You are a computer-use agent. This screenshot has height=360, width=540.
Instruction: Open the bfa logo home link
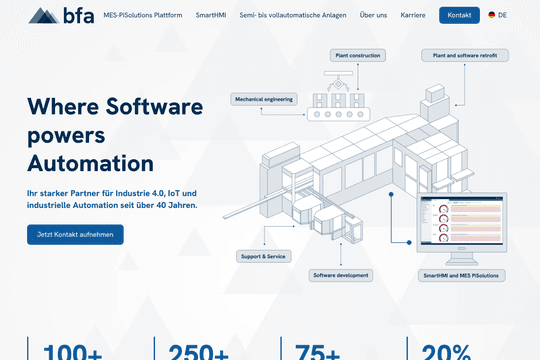(61, 16)
